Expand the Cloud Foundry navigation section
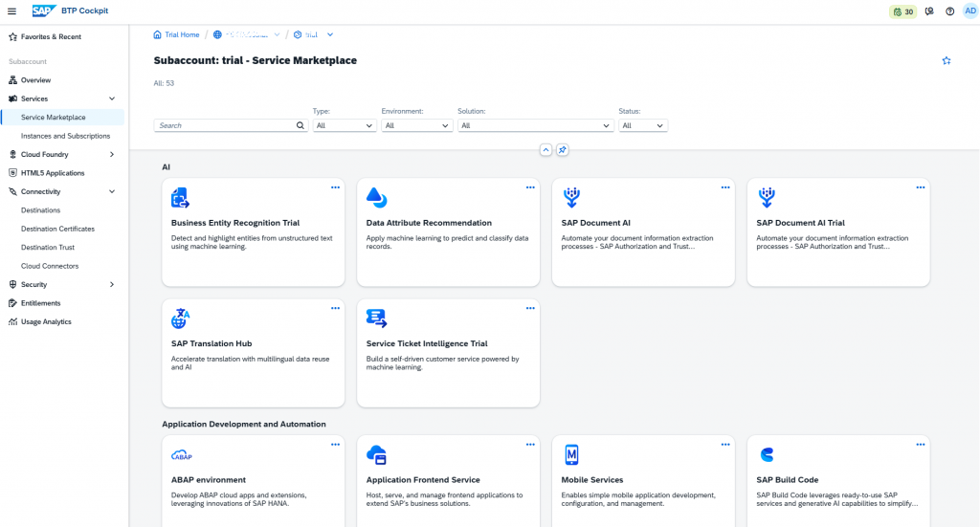This screenshot has height=527, width=980. [x=112, y=154]
